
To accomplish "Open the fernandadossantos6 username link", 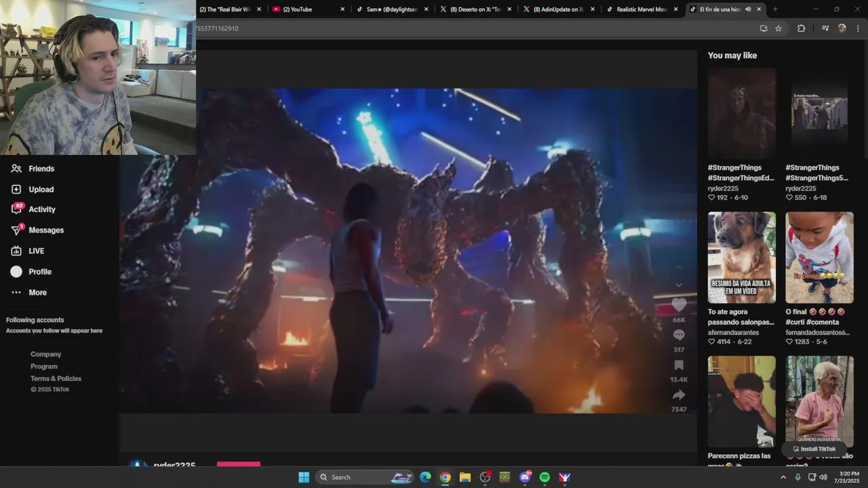I will [x=817, y=332].
